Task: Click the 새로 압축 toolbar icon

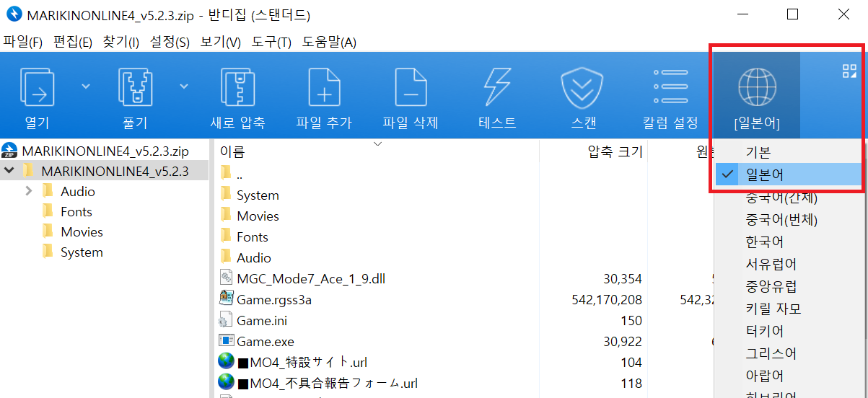Action: [237, 87]
